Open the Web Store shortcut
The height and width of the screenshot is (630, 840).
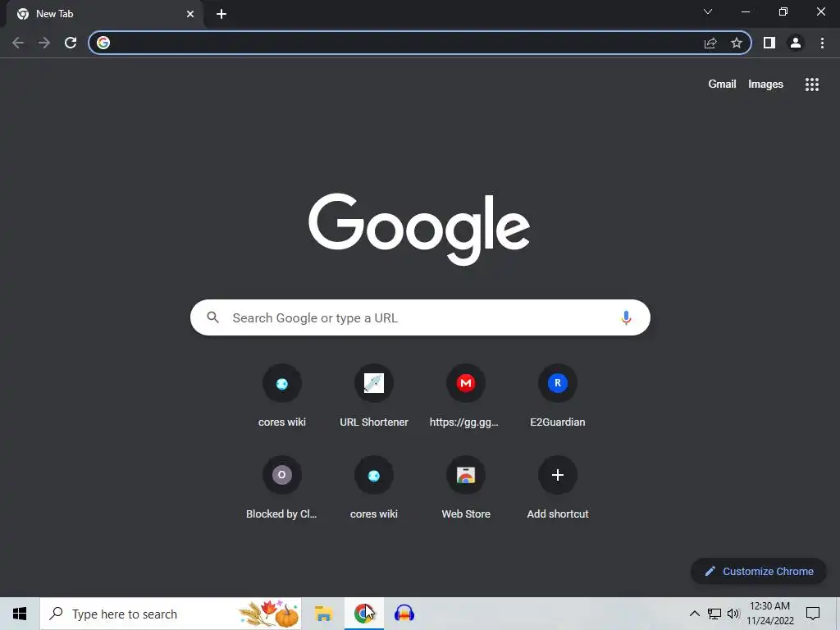tap(466, 488)
